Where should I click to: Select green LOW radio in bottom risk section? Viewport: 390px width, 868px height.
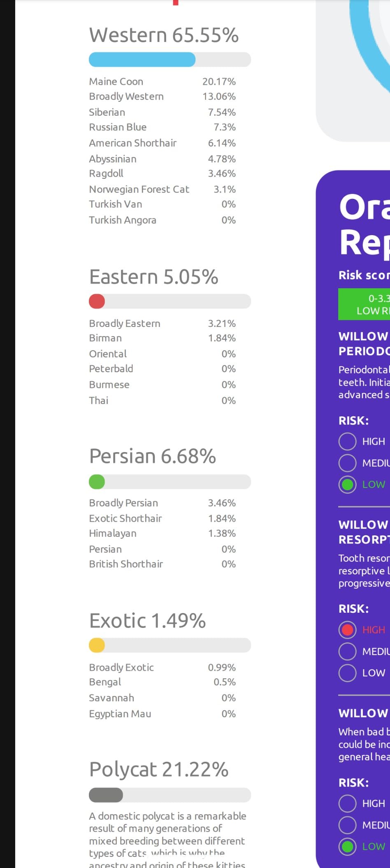[x=348, y=847]
